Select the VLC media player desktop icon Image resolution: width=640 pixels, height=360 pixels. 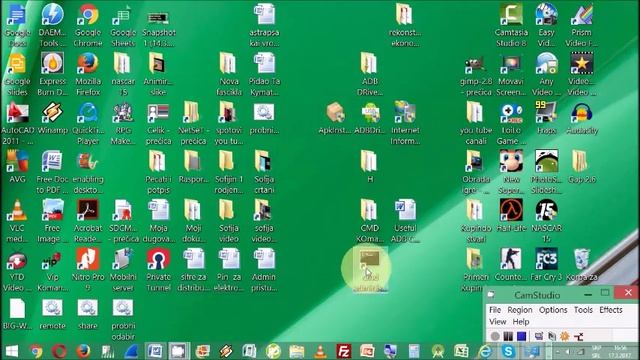17,221
